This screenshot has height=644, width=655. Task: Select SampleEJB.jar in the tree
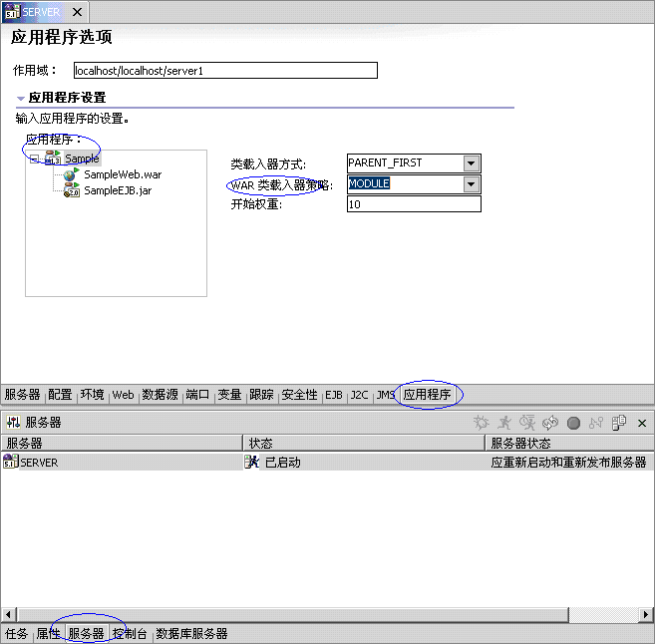pos(118,190)
